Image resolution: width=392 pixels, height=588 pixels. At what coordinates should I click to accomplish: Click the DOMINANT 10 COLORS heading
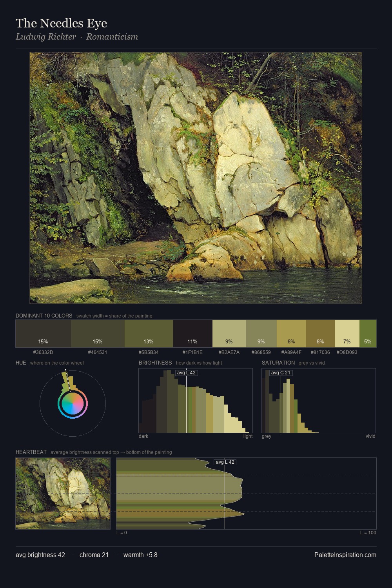[44, 316]
